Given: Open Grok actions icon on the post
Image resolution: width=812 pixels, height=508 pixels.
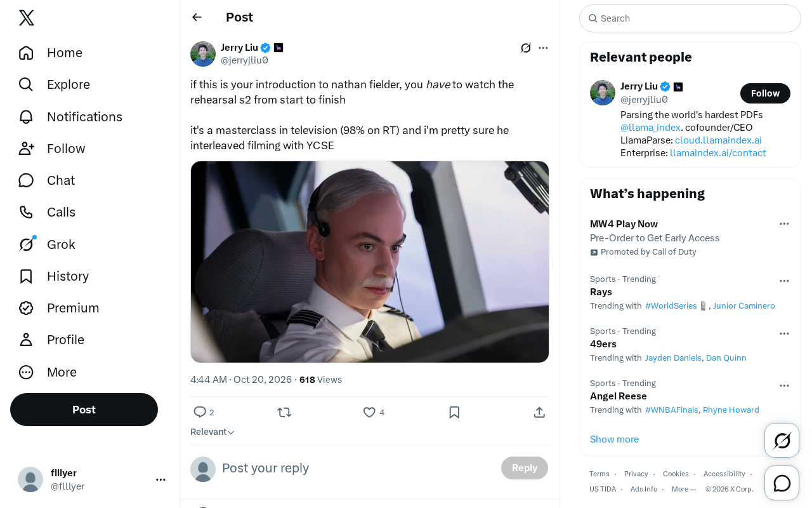Looking at the screenshot, I should [526, 48].
